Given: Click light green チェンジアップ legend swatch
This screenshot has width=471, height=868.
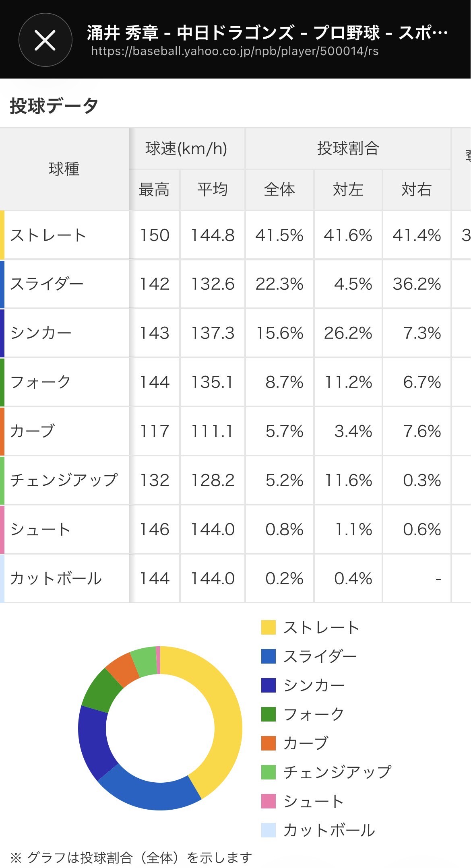Looking at the screenshot, I should click(x=268, y=772).
